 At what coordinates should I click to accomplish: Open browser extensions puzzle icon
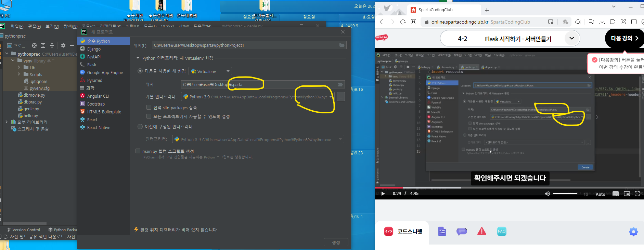click(x=578, y=22)
